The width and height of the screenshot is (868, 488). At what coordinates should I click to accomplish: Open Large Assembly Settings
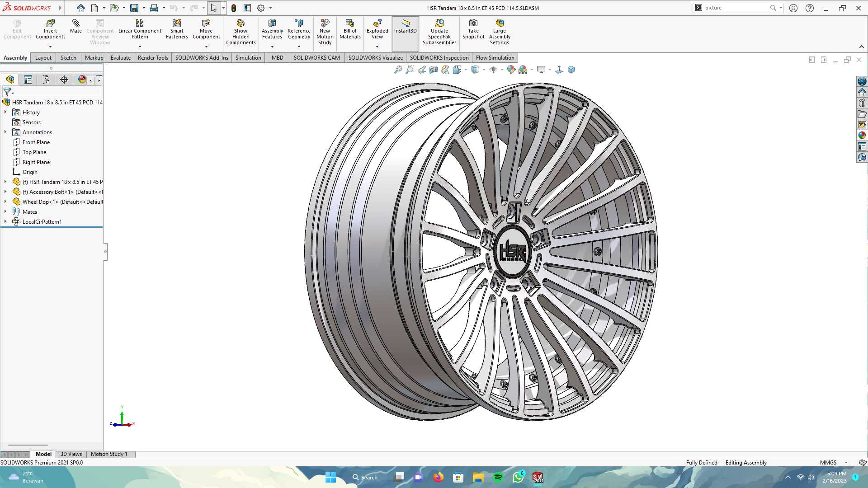pyautogui.click(x=500, y=32)
